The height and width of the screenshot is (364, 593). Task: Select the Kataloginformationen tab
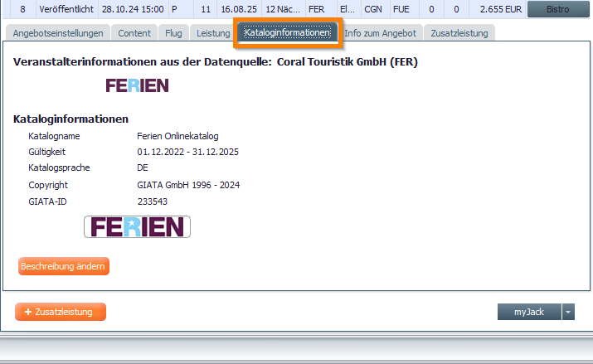[x=287, y=32]
